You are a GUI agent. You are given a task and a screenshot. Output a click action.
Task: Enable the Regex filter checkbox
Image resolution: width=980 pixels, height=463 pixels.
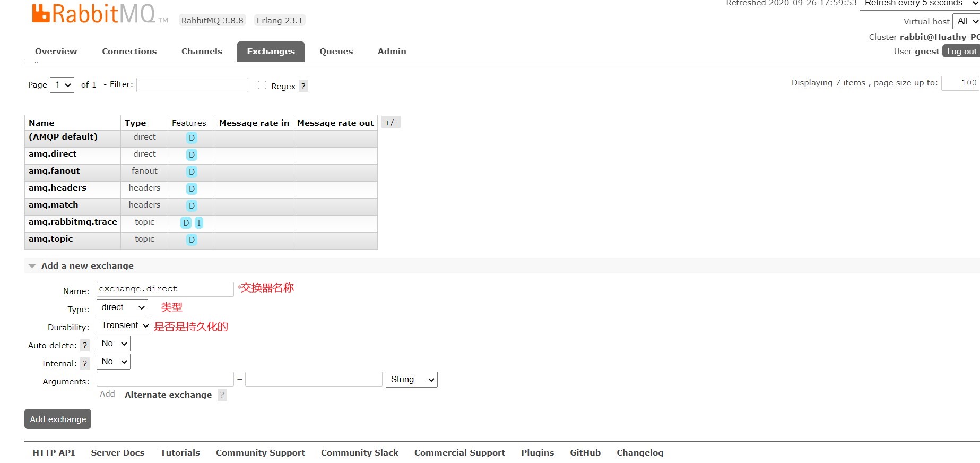pyautogui.click(x=262, y=85)
